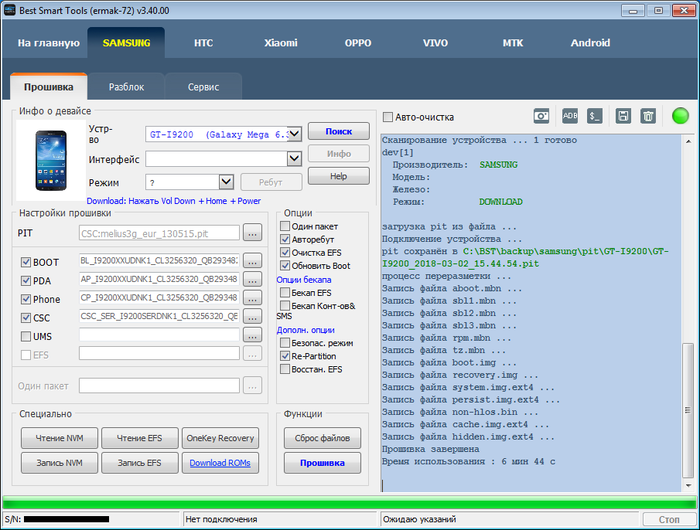
Task: Open the device model dropdown
Action: click(x=294, y=134)
